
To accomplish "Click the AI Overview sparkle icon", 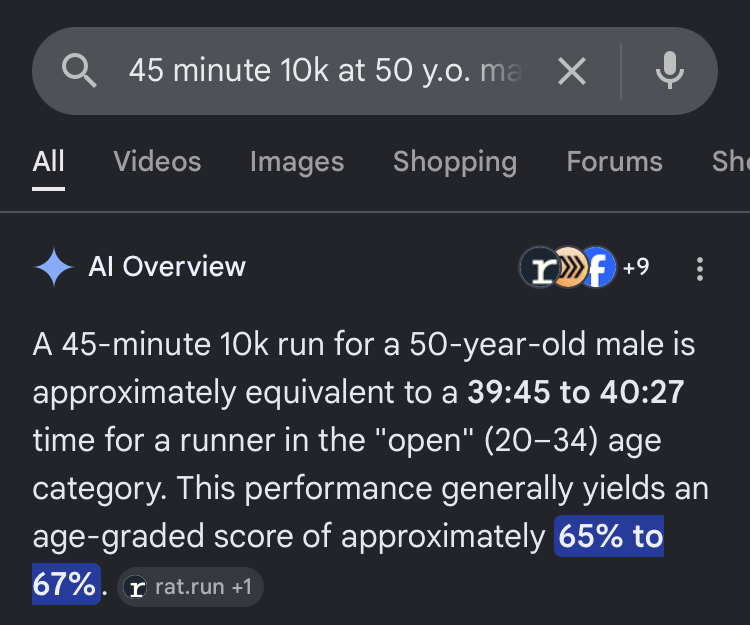I will [54, 267].
